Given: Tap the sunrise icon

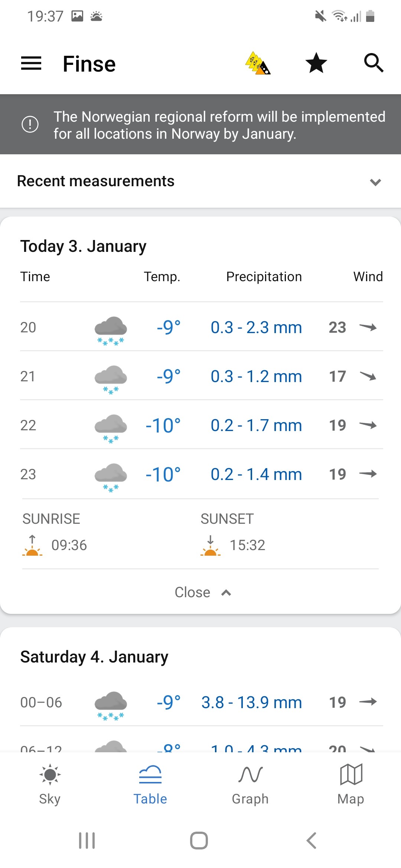Looking at the screenshot, I should pyautogui.click(x=32, y=545).
